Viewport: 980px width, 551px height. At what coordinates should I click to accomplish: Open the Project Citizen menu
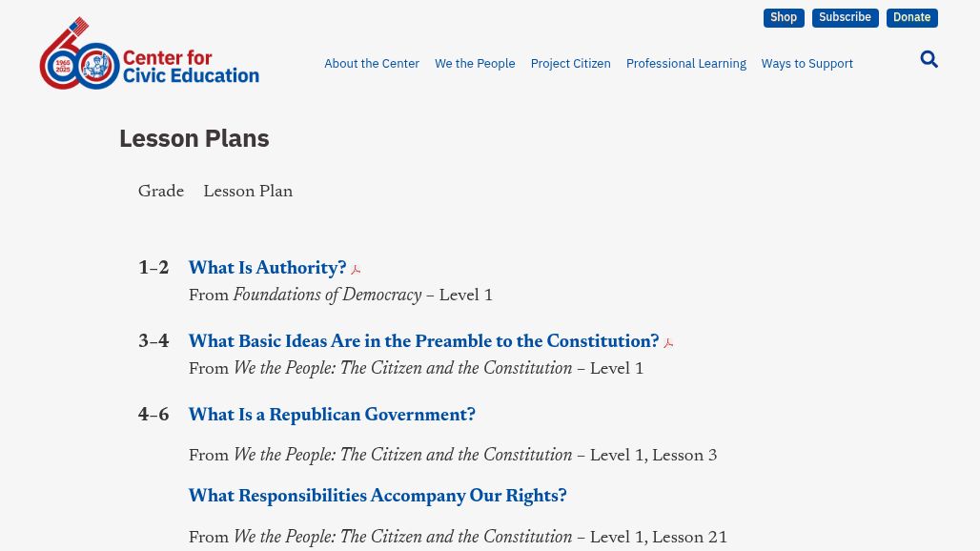[x=571, y=64]
